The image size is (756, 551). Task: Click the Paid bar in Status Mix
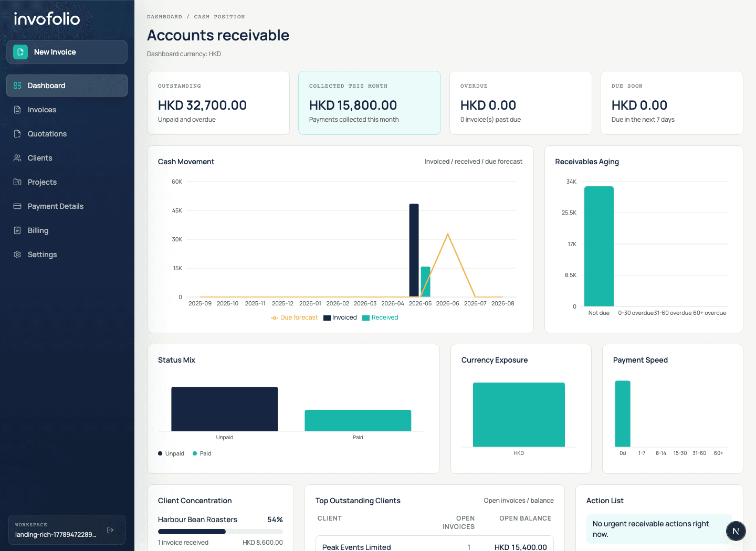358,420
